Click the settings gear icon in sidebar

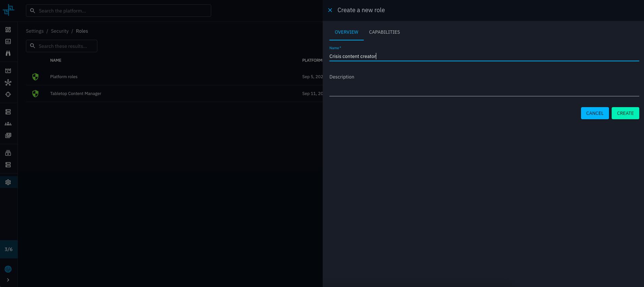(8, 182)
